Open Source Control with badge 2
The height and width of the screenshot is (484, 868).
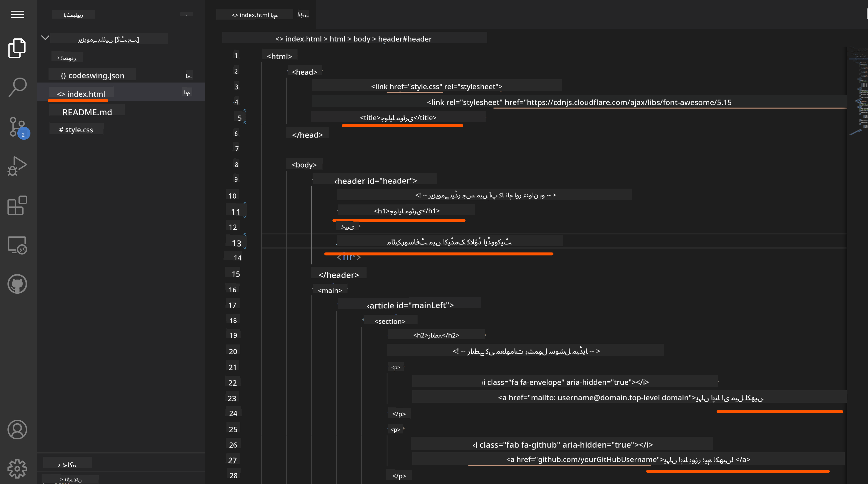pos(17,127)
